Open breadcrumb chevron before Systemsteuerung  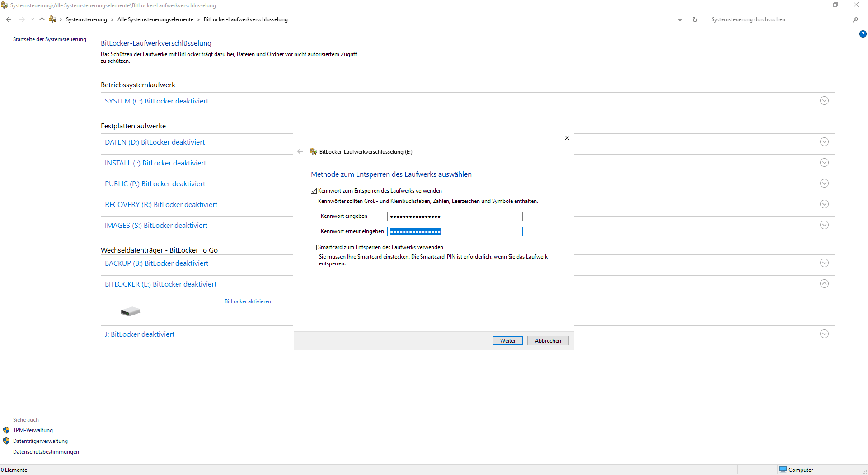click(61, 19)
